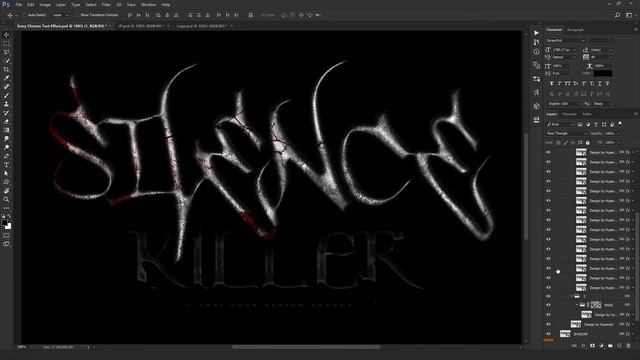Select the Move tool in the toolbox
This screenshot has width=640, height=360.
[7, 35]
